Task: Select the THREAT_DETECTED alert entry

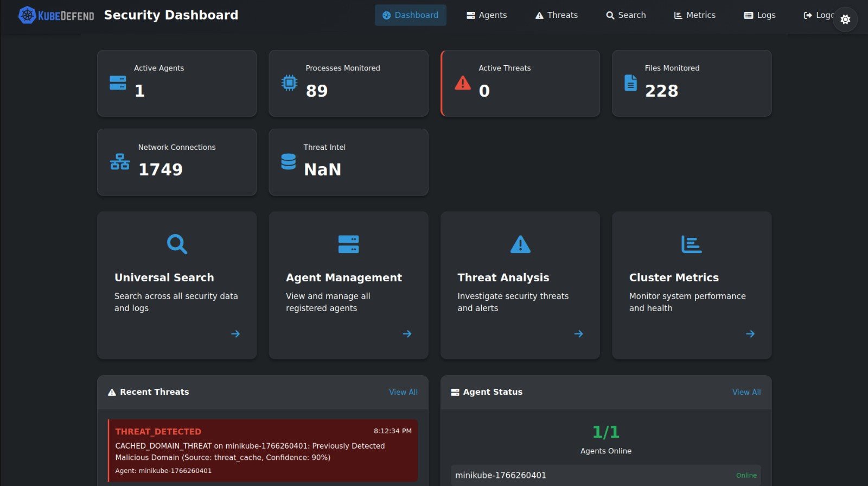Action: [263, 450]
